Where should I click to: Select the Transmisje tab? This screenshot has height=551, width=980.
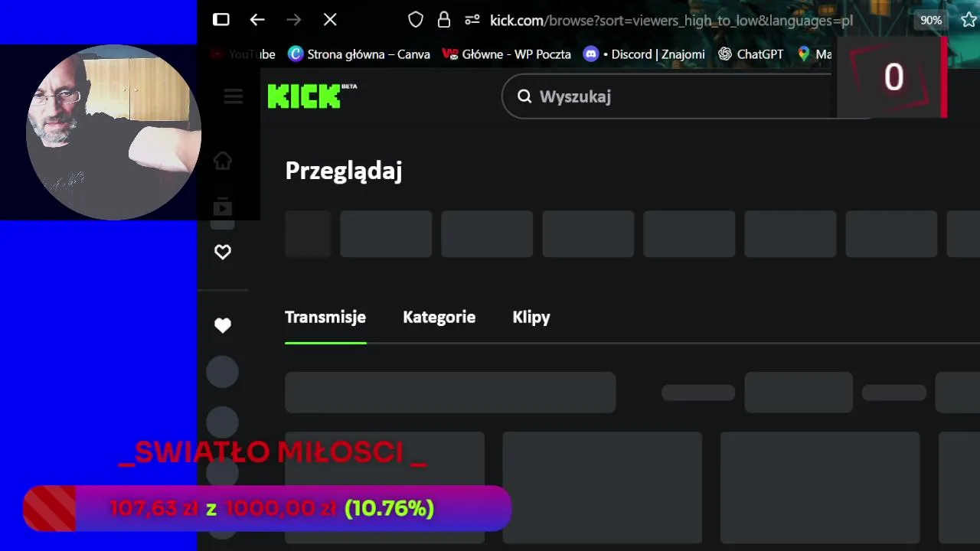325,317
